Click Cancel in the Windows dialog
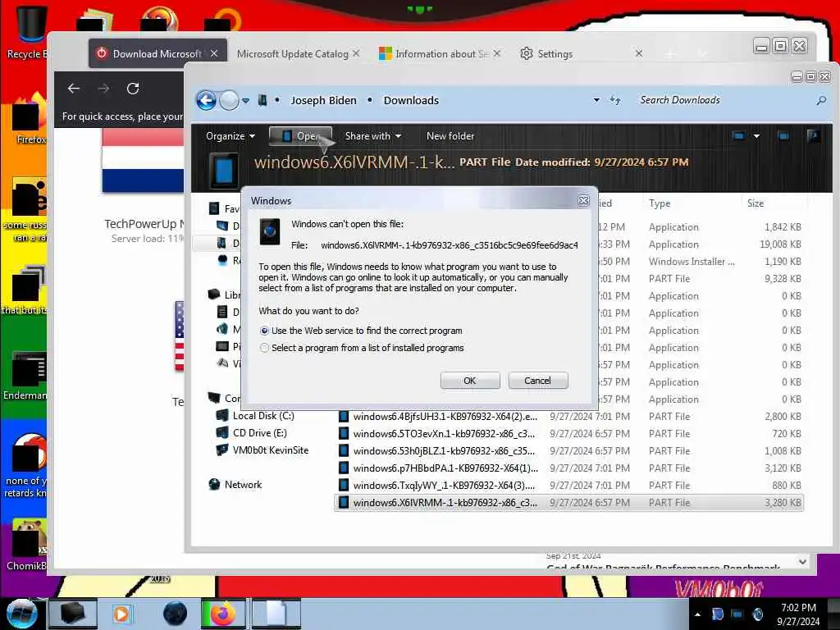This screenshot has height=630, width=840. click(x=537, y=381)
